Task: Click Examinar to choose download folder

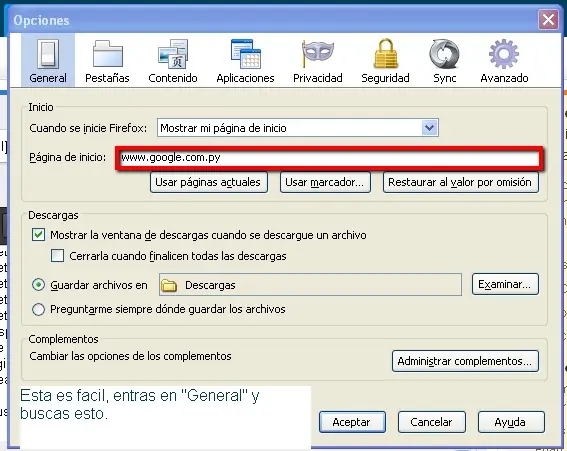Action: [x=505, y=284]
